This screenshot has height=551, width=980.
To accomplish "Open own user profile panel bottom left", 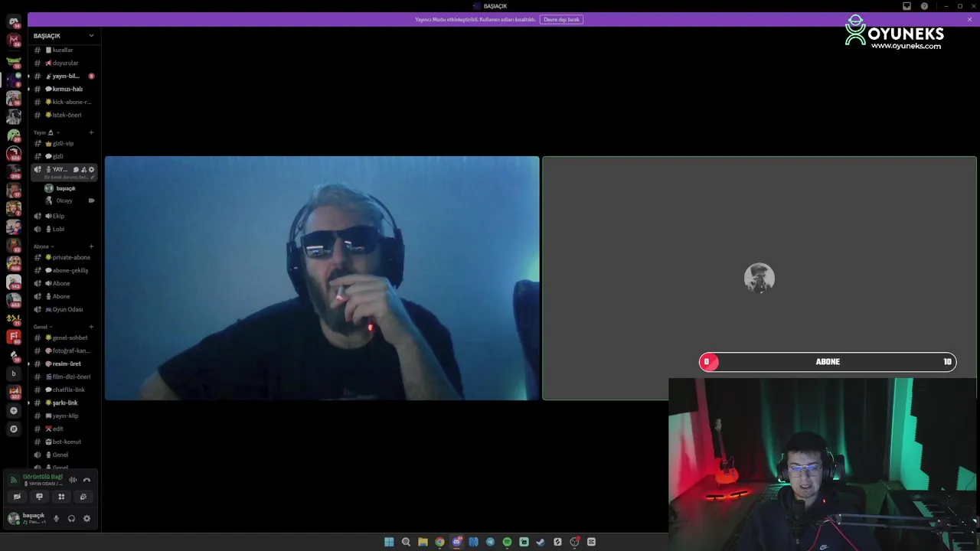I will 27,519.
